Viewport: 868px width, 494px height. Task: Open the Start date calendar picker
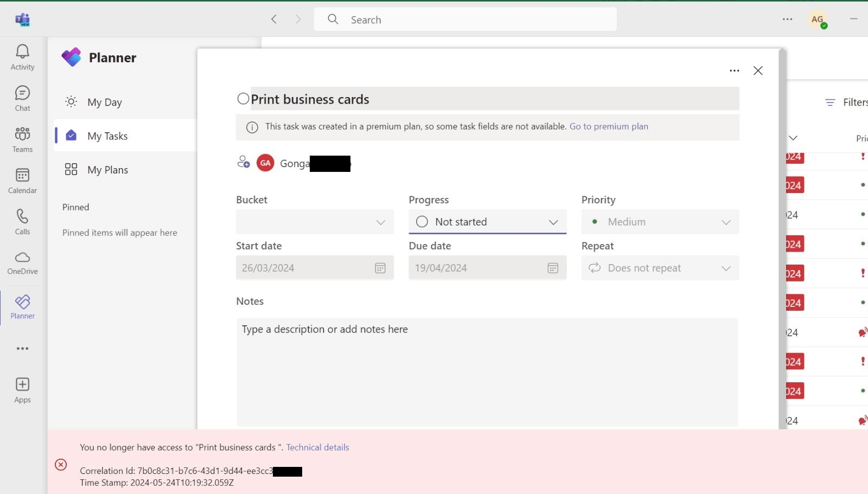point(380,268)
